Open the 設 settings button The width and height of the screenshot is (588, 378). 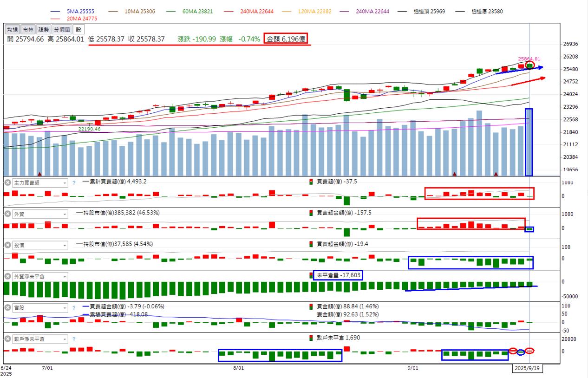click(78, 29)
